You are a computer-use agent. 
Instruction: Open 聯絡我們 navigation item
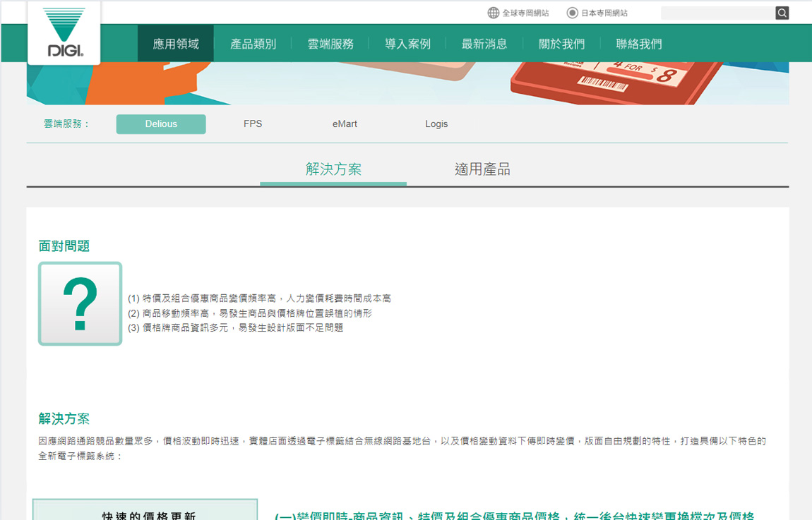tap(639, 44)
